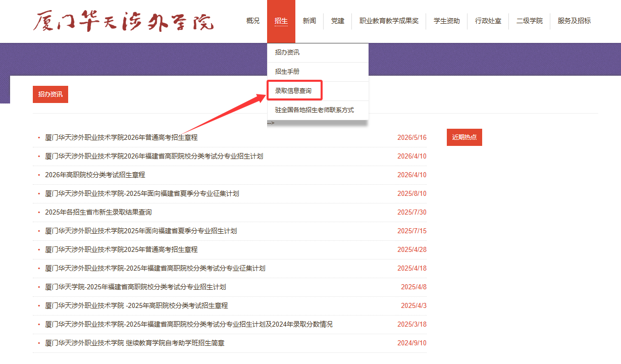Click the 厦门华天涉外学院 logo
The height and width of the screenshot is (364, 621).
click(124, 21)
